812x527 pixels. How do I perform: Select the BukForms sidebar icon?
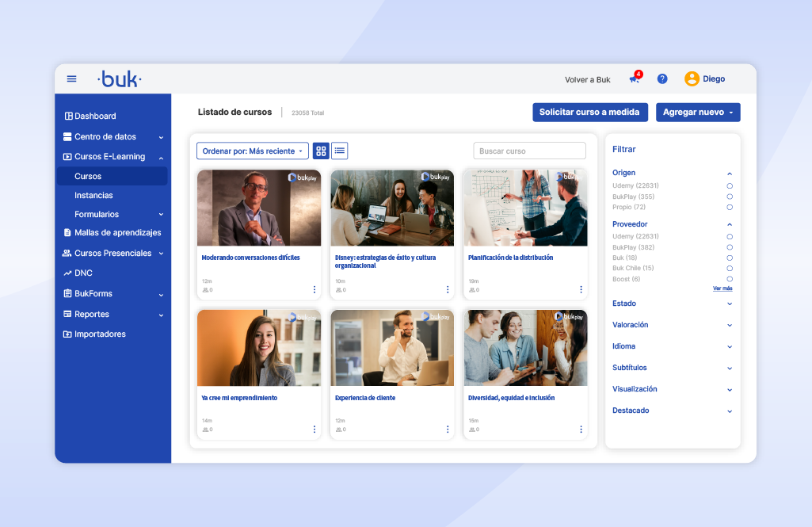(x=67, y=293)
